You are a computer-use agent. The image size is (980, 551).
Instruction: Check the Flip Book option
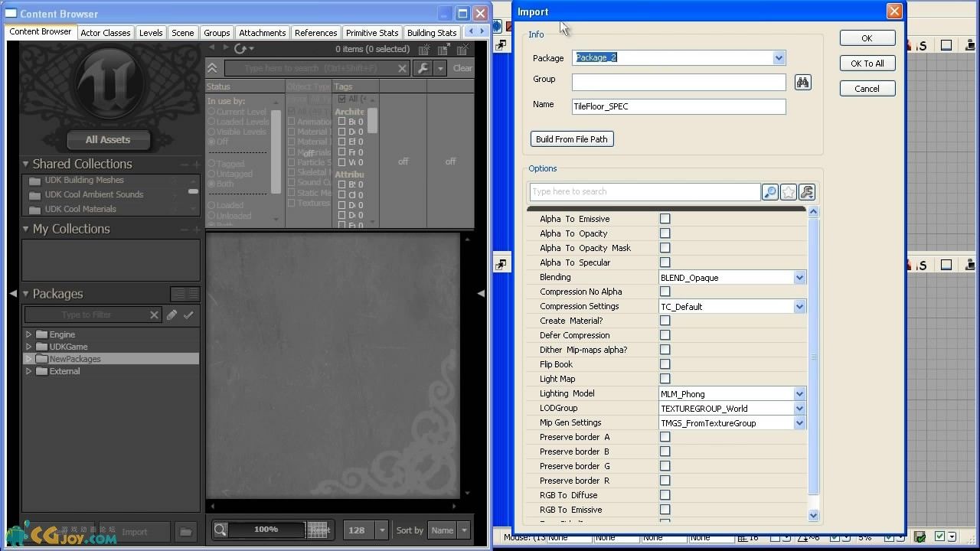tap(665, 364)
